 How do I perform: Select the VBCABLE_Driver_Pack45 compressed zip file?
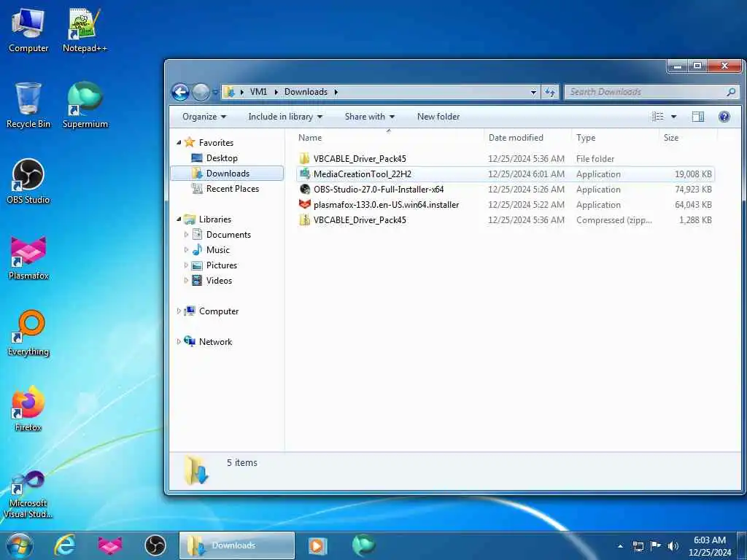pyautogui.click(x=505, y=220)
